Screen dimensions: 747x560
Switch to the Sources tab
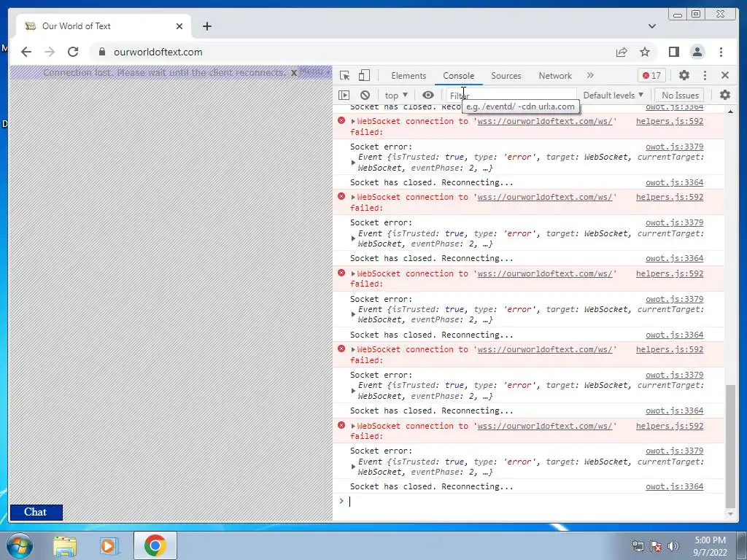click(x=506, y=76)
